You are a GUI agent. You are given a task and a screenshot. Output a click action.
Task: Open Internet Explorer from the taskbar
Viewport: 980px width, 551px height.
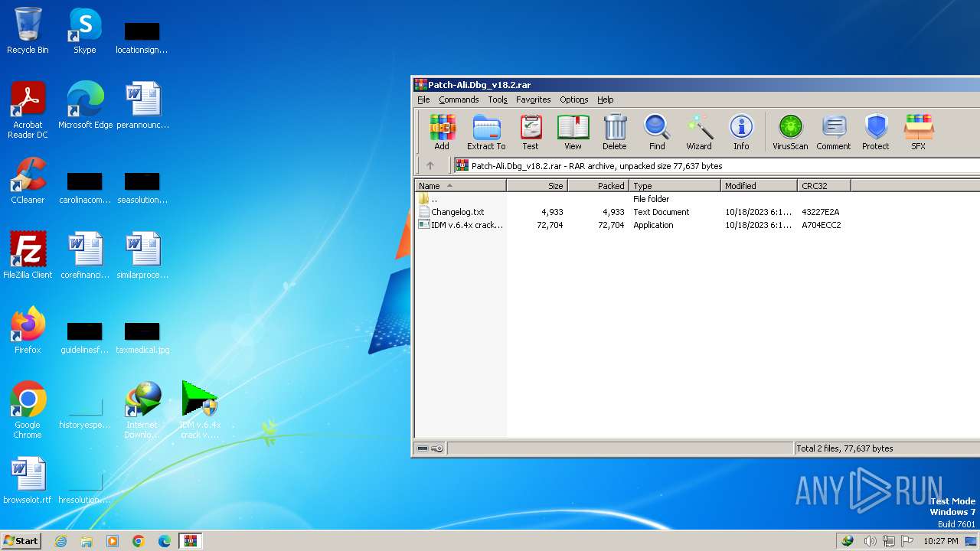click(x=60, y=541)
